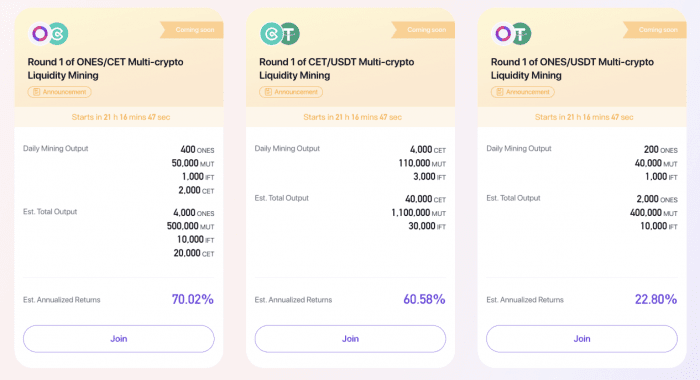700x380 pixels.
Task: Click the Coming soon ribbon on CET/USDT card
Action: [x=423, y=29]
